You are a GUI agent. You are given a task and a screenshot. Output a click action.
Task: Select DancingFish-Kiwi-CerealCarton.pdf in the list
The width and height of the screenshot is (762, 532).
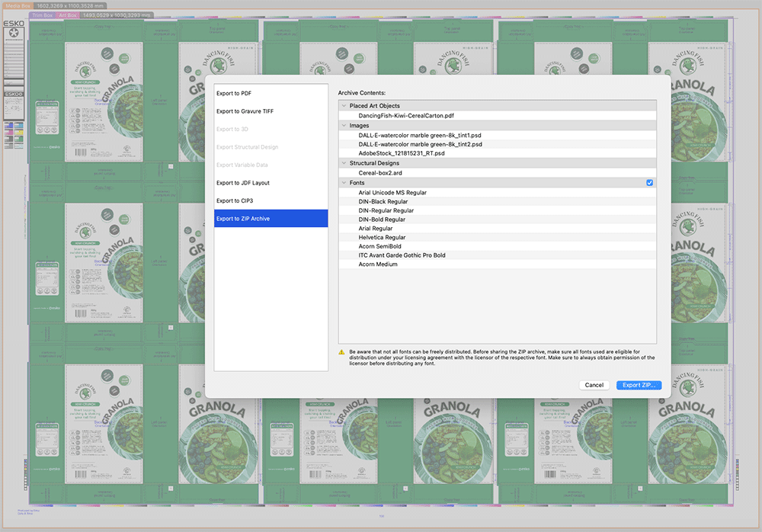(406, 115)
